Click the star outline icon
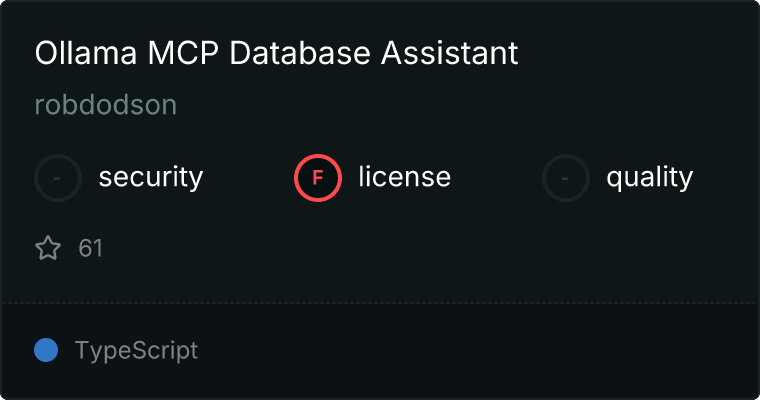 (x=48, y=248)
